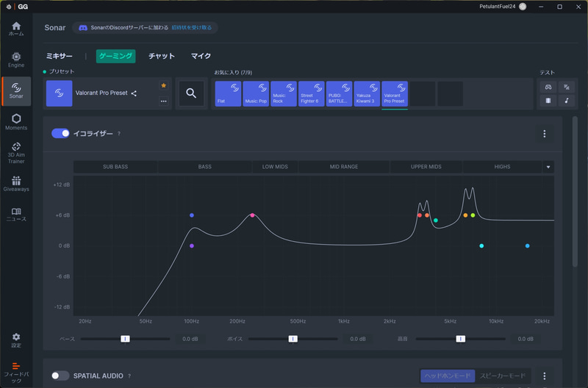Open 設定 from the sidebar
Viewport: 588px width, 388px height.
16,340
